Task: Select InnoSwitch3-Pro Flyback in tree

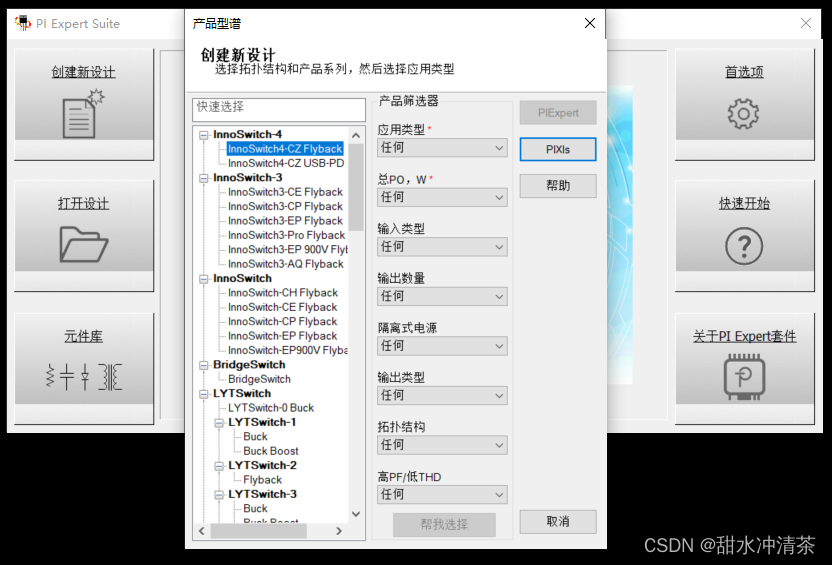Action: click(x=287, y=235)
